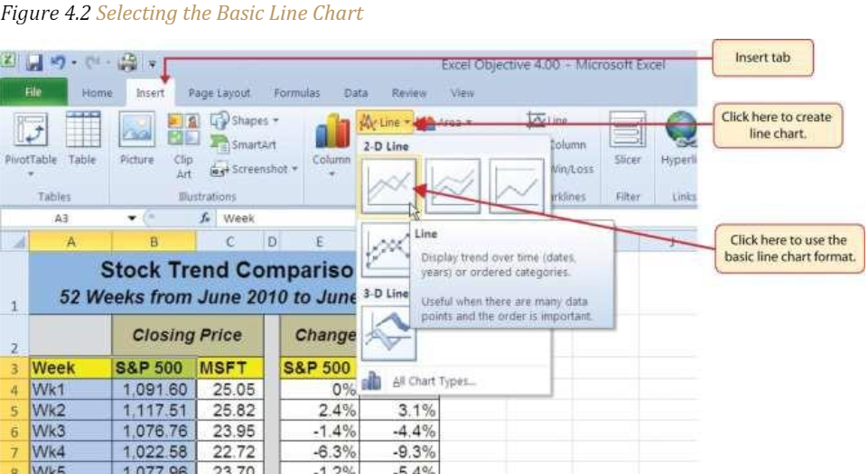Image resolution: width=868 pixels, height=474 pixels.
Task: Click cell with value 1,091.60
Action: 154,390
